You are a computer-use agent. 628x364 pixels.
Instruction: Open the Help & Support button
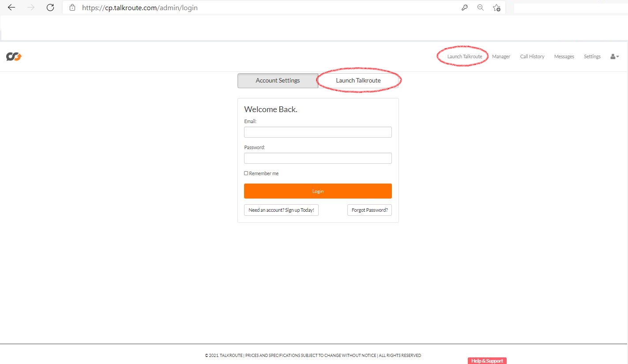(487, 361)
